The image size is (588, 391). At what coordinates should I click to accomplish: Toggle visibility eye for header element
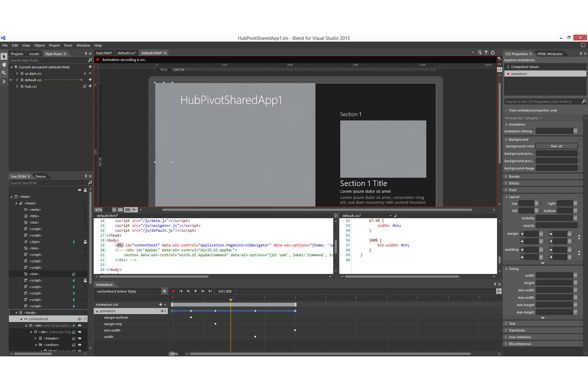click(x=80, y=338)
